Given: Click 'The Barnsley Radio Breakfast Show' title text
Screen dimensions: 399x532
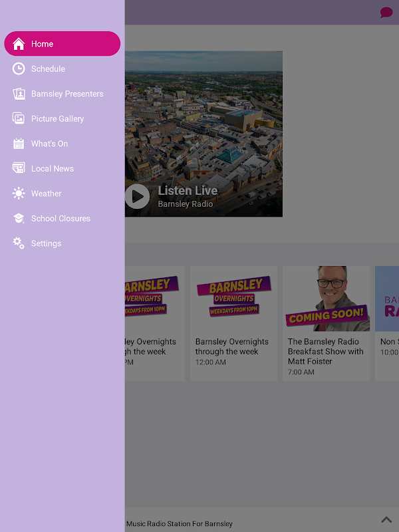Looking at the screenshot, I should [x=325, y=351].
